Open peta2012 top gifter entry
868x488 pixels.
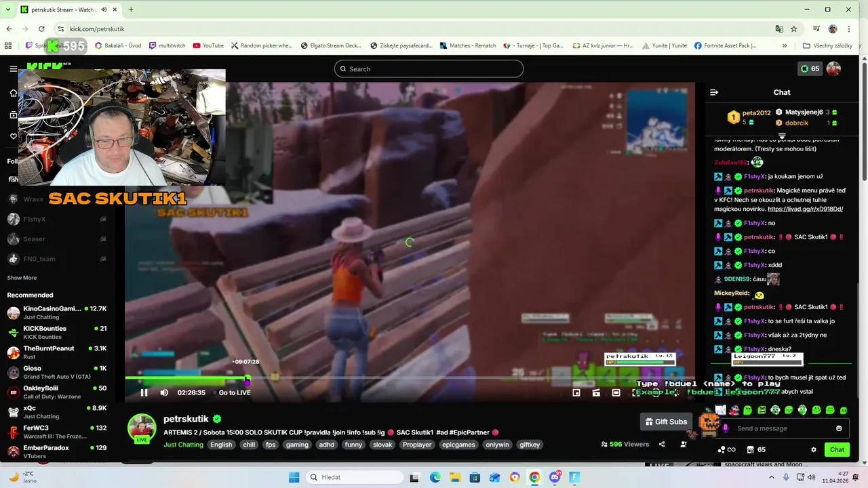(749, 117)
